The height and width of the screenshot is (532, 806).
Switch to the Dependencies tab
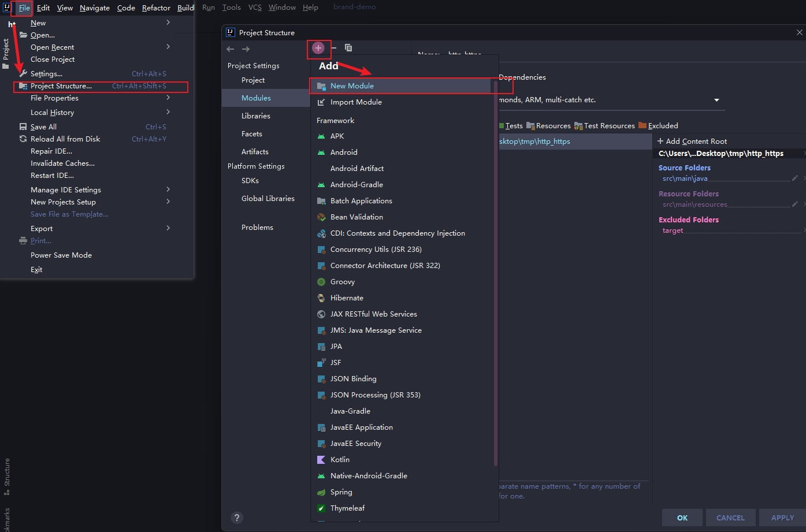point(522,77)
